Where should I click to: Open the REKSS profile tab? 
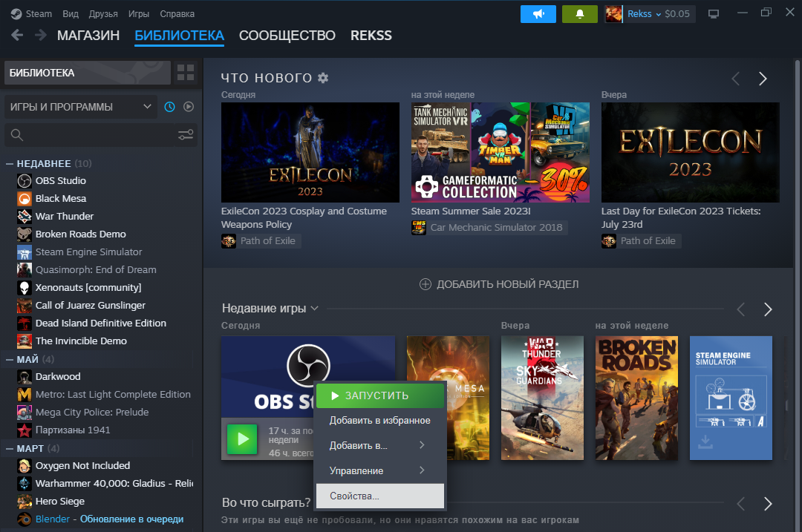pyautogui.click(x=371, y=36)
